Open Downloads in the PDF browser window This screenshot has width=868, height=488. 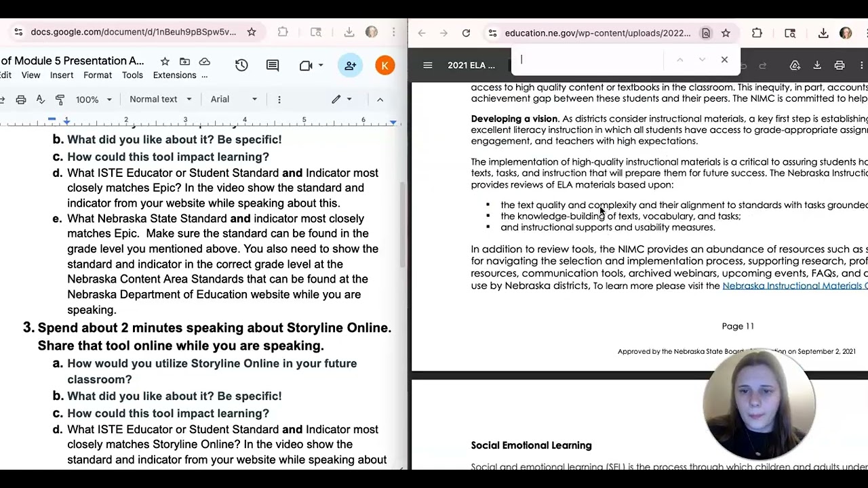823,33
